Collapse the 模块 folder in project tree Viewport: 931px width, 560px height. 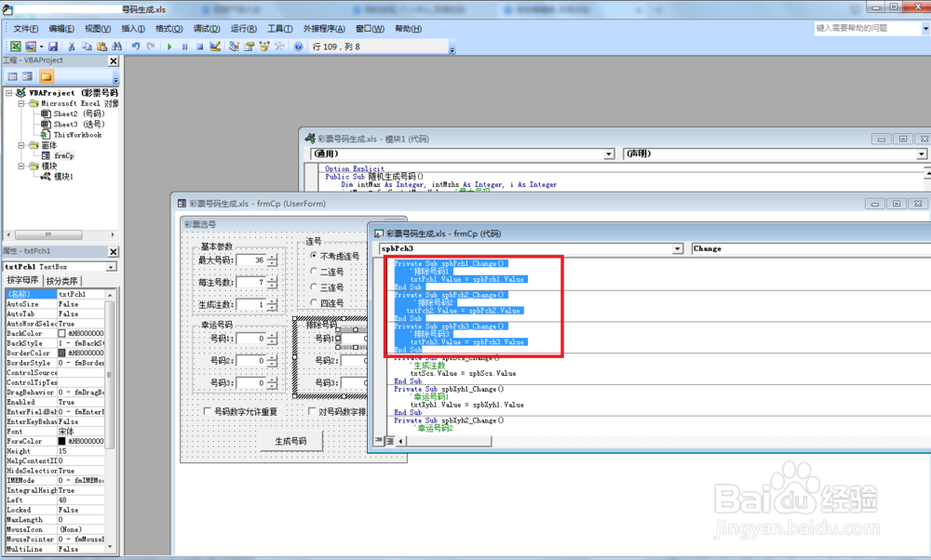tap(21, 167)
